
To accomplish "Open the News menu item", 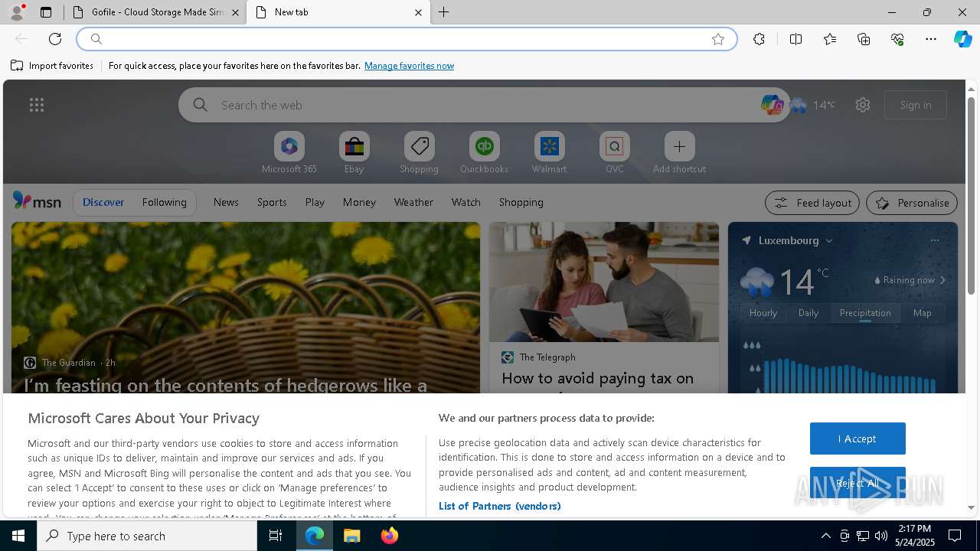I will click(x=226, y=202).
